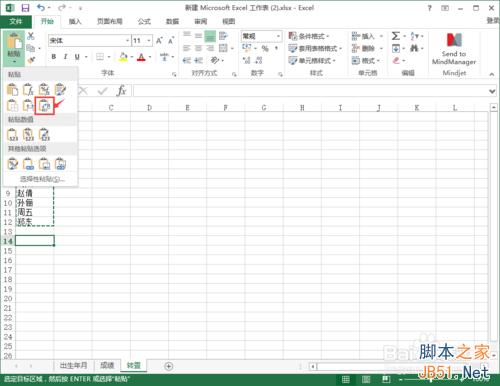Choose Keep Source Formatting paste icon
Image resolution: width=500 pixels, height=386 pixels.
point(60,90)
